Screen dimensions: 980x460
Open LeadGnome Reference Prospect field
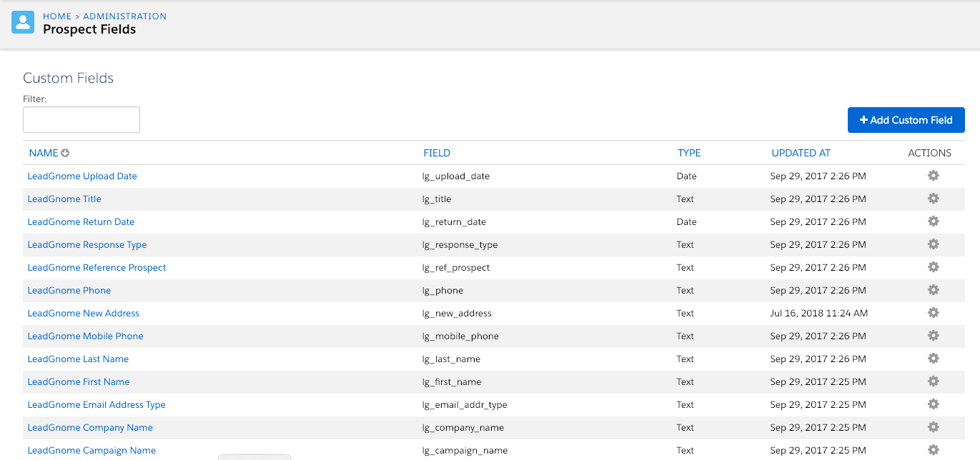(96, 267)
